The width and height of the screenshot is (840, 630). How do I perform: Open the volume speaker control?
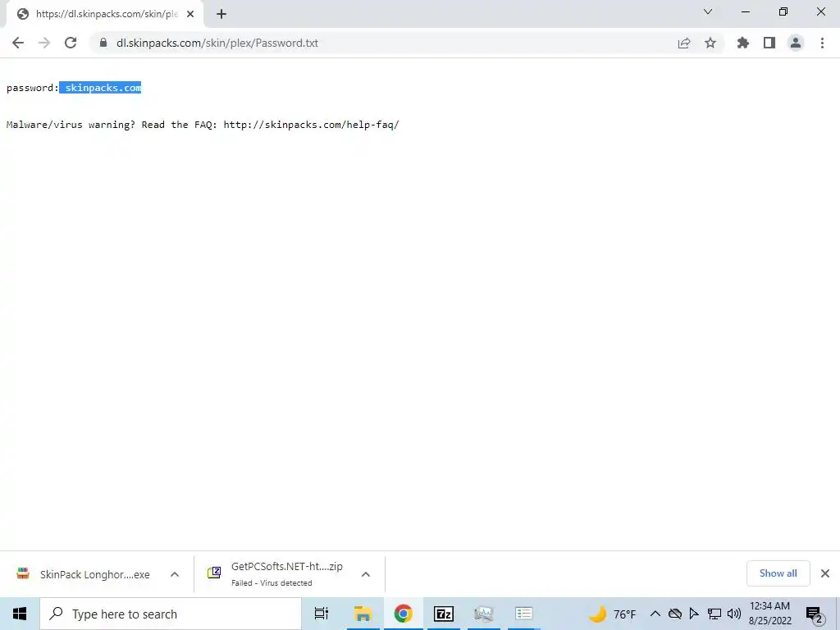click(x=734, y=614)
